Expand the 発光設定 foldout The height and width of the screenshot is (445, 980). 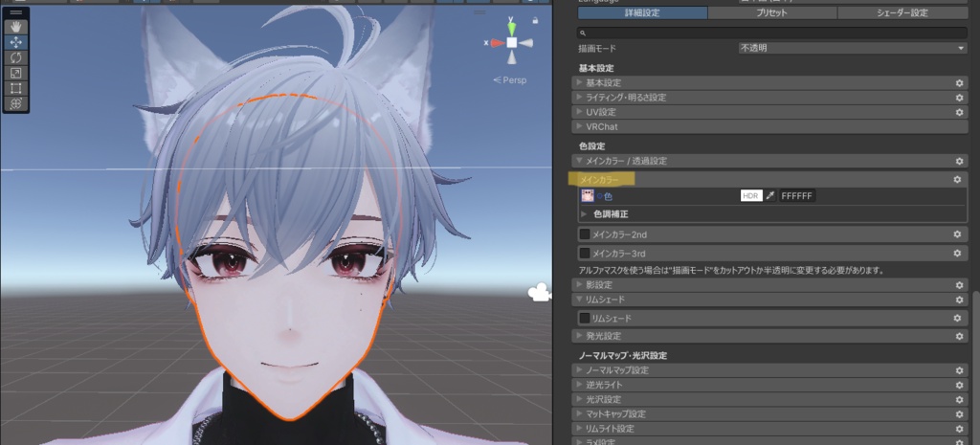coord(580,336)
